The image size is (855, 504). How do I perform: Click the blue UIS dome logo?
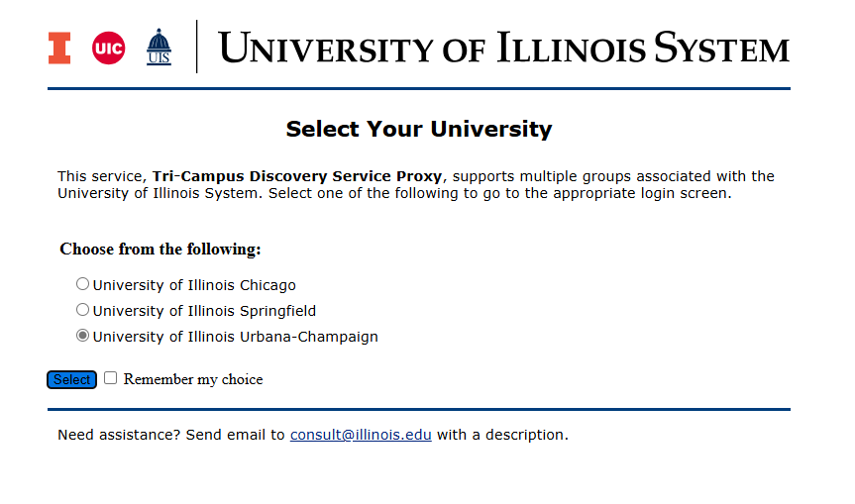click(x=159, y=47)
